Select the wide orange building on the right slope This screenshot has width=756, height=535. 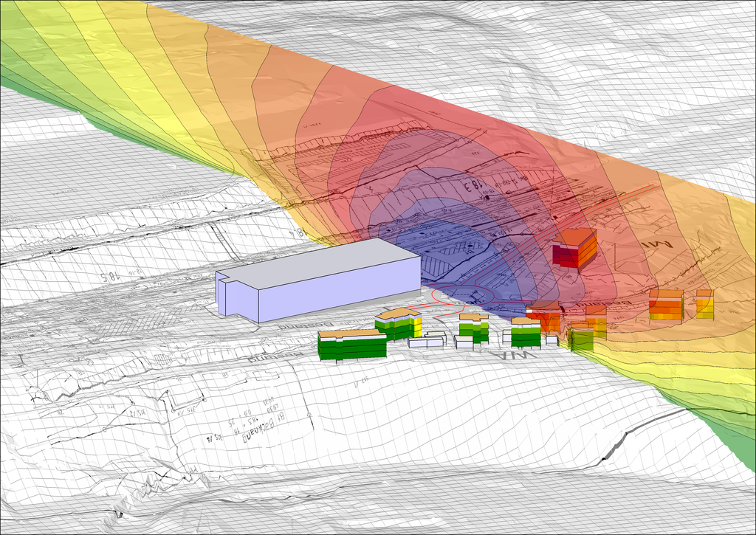click(x=665, y=306)
